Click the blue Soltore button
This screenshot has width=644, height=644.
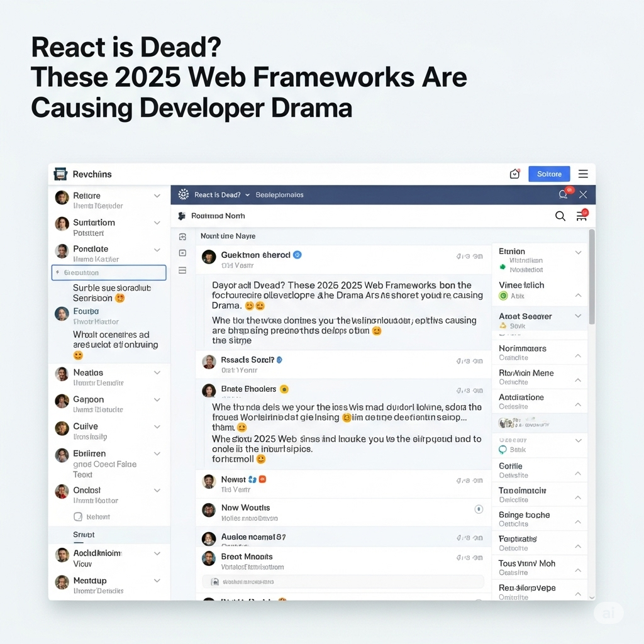pos(548,174)
